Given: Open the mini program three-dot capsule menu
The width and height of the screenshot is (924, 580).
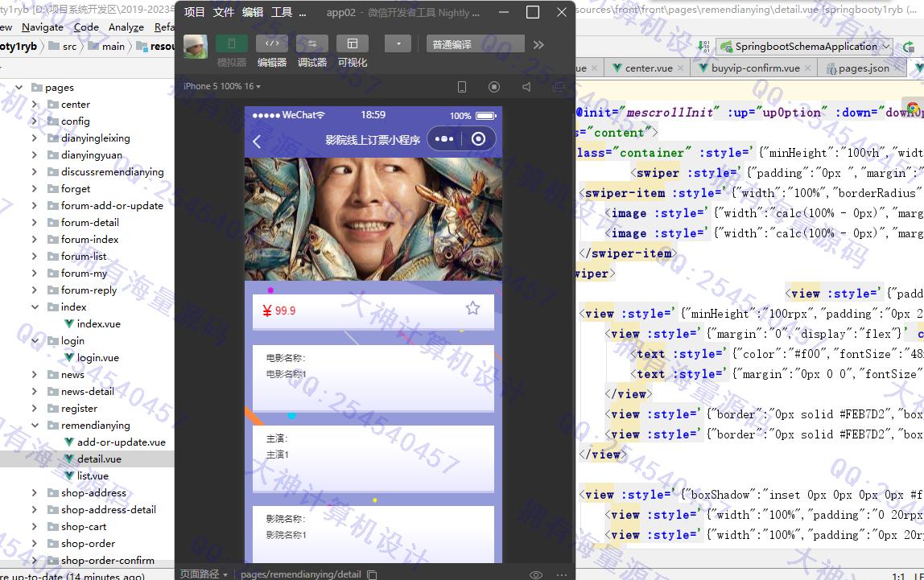Looking at the screenshot, I should click(444, 139).
